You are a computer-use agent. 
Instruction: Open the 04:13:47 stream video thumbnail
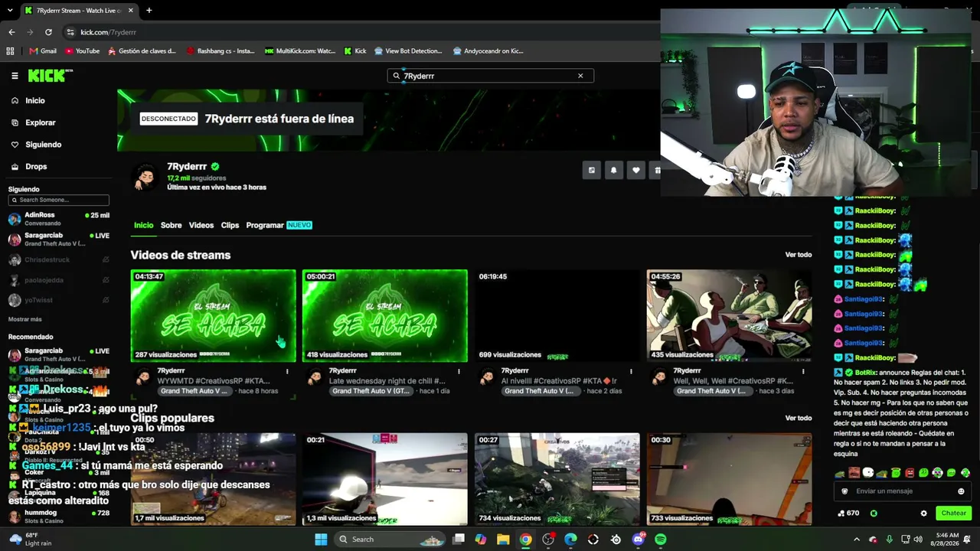(213, 315)
